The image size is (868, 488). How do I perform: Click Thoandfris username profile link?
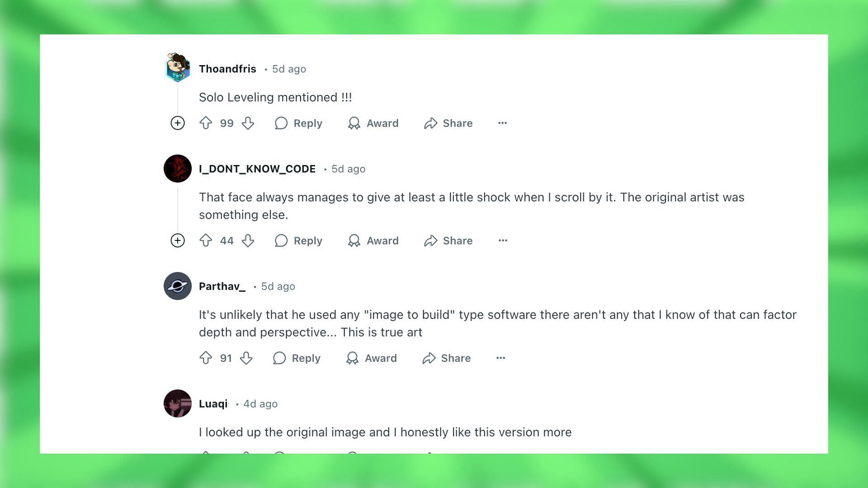(227, 68)
